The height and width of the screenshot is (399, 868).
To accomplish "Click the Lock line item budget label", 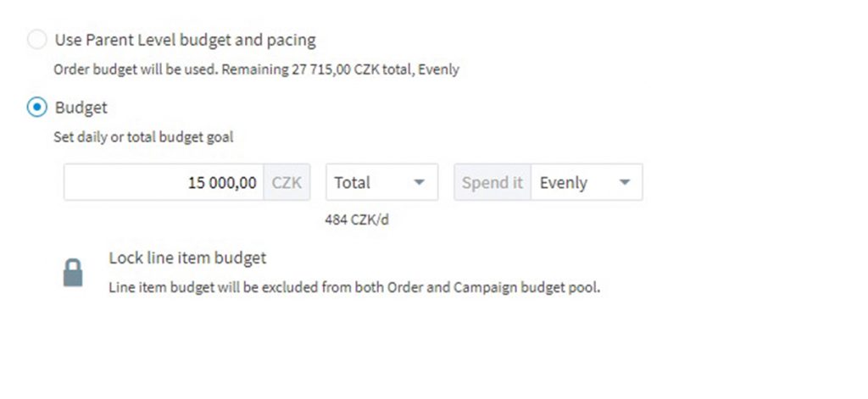I will pos(187,258).
